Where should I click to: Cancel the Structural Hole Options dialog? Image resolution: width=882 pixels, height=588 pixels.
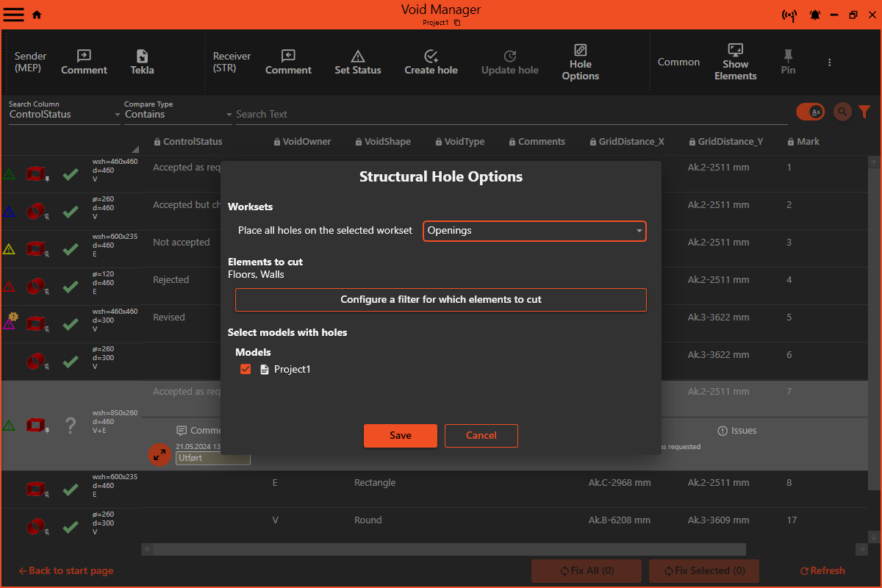point(481,435)
